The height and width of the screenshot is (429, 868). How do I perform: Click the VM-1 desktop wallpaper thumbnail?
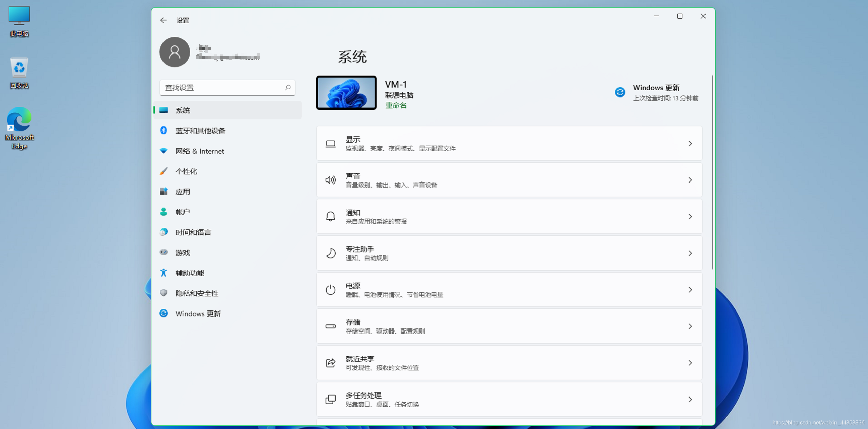pos(346,93)
